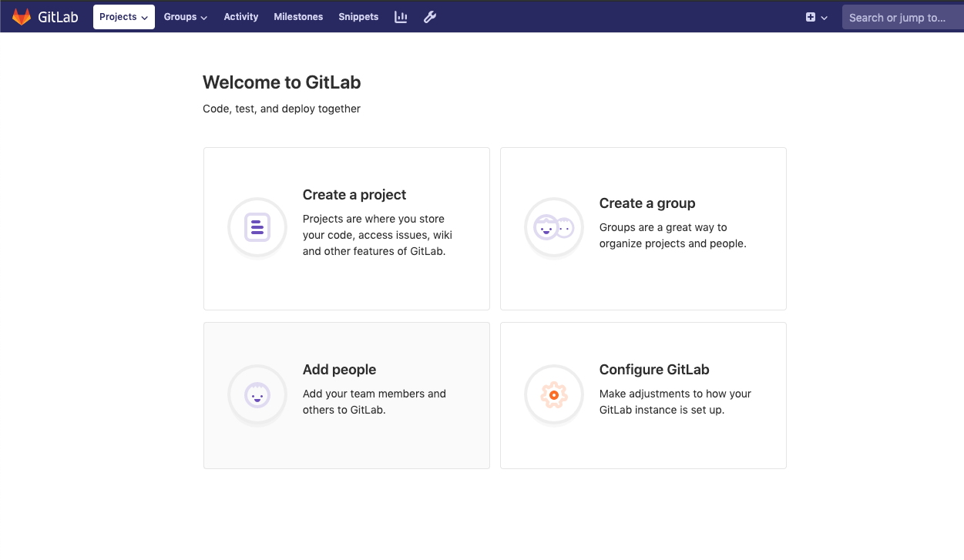Click the plus icon for new item

coord(811,17)
